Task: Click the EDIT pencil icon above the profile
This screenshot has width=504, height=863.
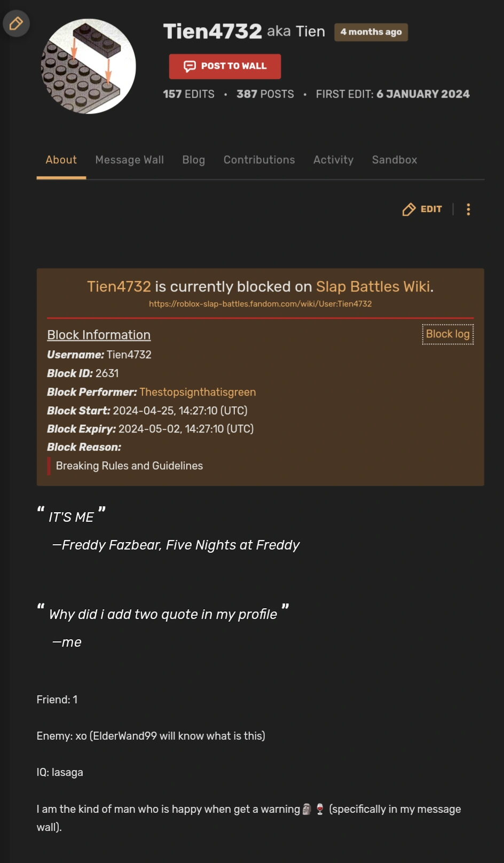Action: pyautogui.click(x=409, y=209)
